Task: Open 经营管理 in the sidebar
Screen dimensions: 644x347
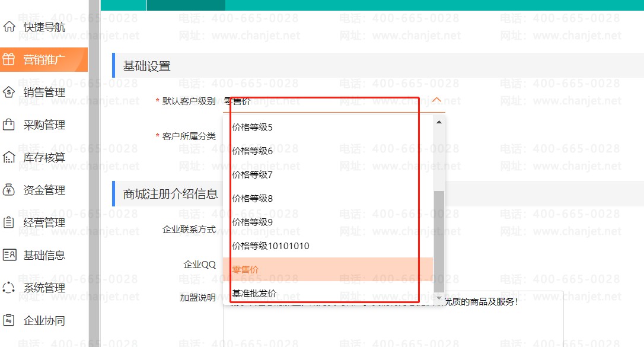Action: [44, 222]
